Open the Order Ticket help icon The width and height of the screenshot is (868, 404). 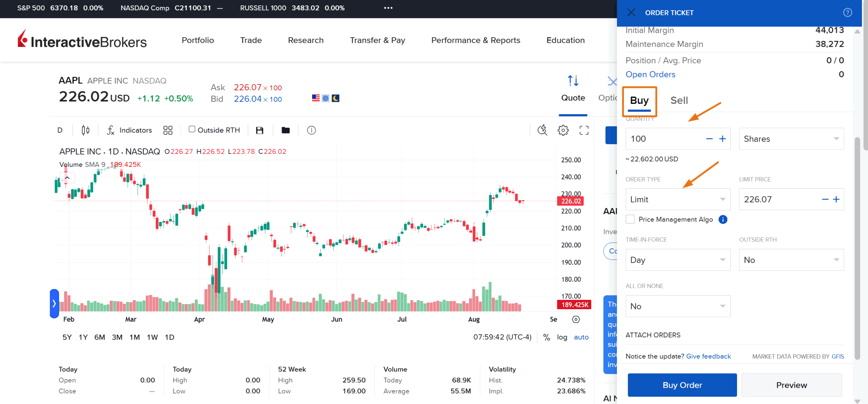point(847,13)
